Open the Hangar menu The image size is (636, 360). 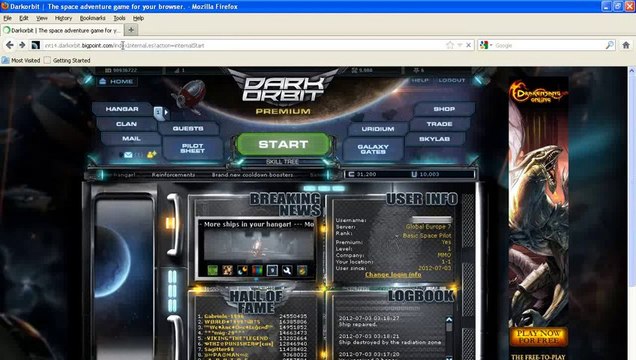tap(122, 109)
